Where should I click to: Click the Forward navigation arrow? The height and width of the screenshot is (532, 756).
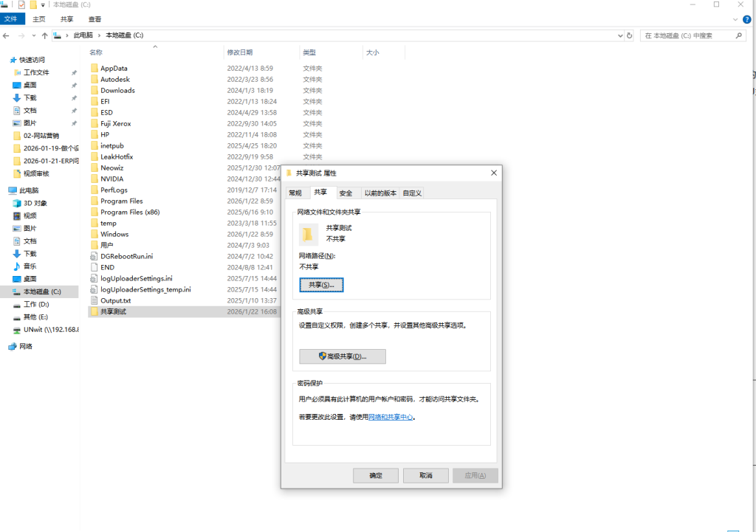(x=21, y=35)
